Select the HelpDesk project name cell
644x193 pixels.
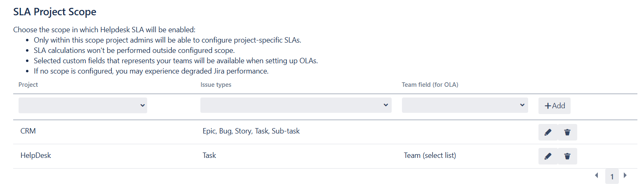tap(35, 156)
